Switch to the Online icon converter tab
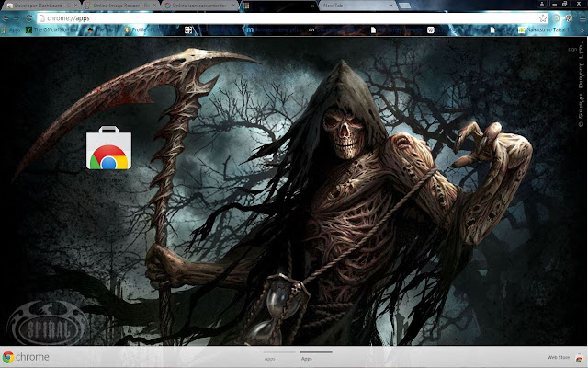588x368 pixels. coord(198,6)
